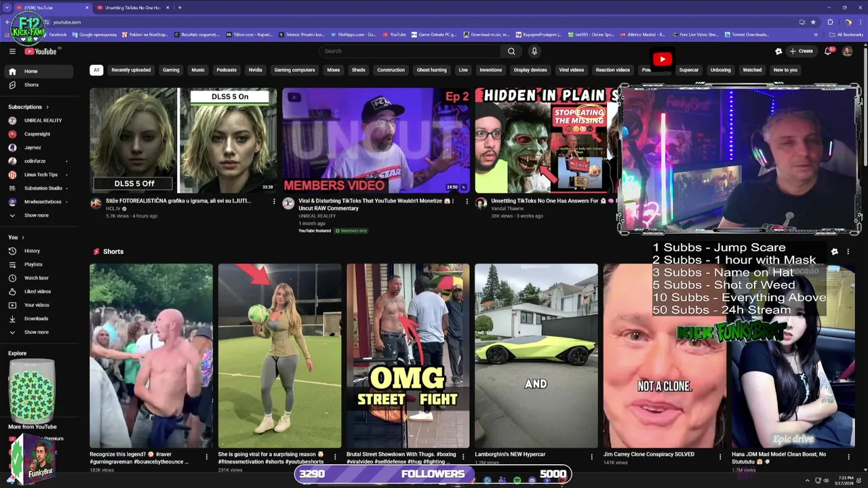This screenshot has height=488, width=868.
Task: Open the Chrome three-dot menu
Action: click(861, 22)
